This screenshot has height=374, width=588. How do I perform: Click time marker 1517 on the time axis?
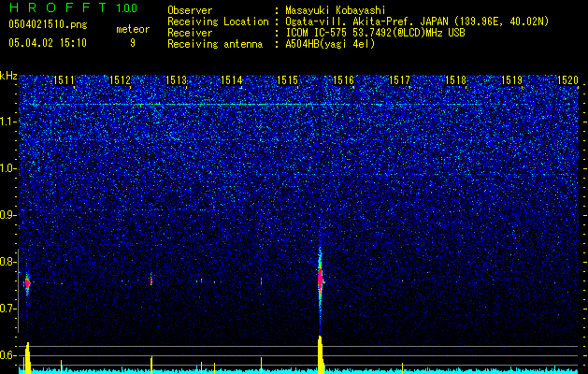point(400,80)
